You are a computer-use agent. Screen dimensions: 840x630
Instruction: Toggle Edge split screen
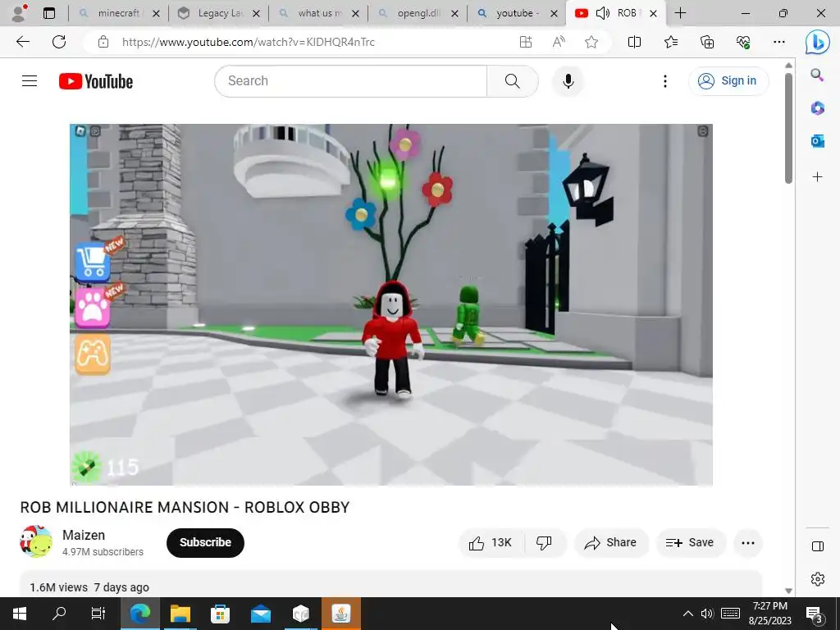click(x=634, y=42)
